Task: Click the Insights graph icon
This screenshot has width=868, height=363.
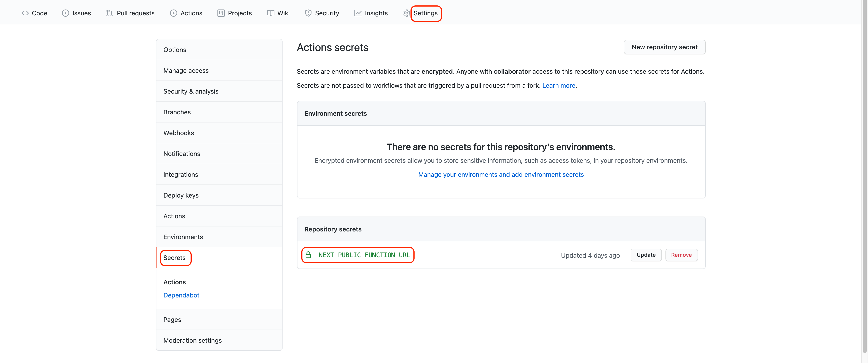Action: 358,13
